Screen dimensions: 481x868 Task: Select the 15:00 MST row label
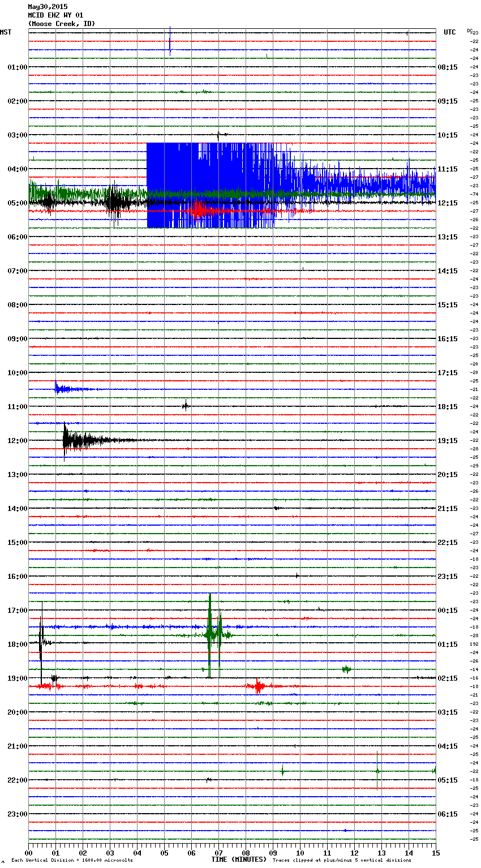[18, 543]
